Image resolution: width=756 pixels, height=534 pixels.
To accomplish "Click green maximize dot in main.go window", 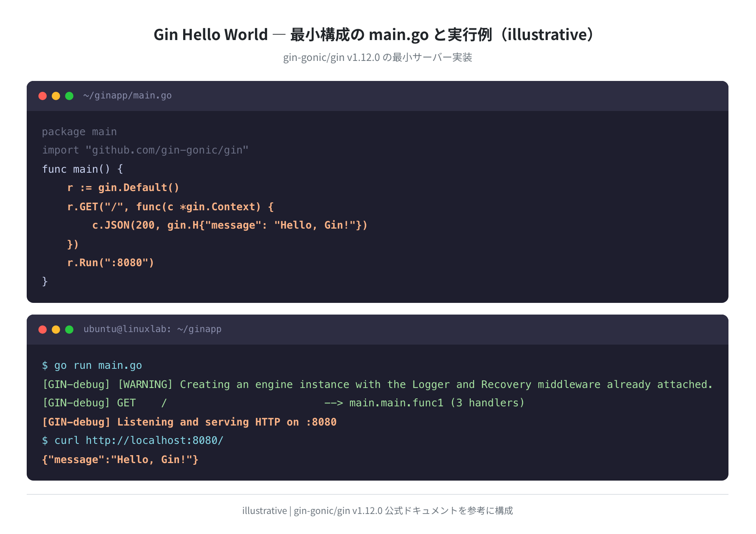I will point(69,96).
